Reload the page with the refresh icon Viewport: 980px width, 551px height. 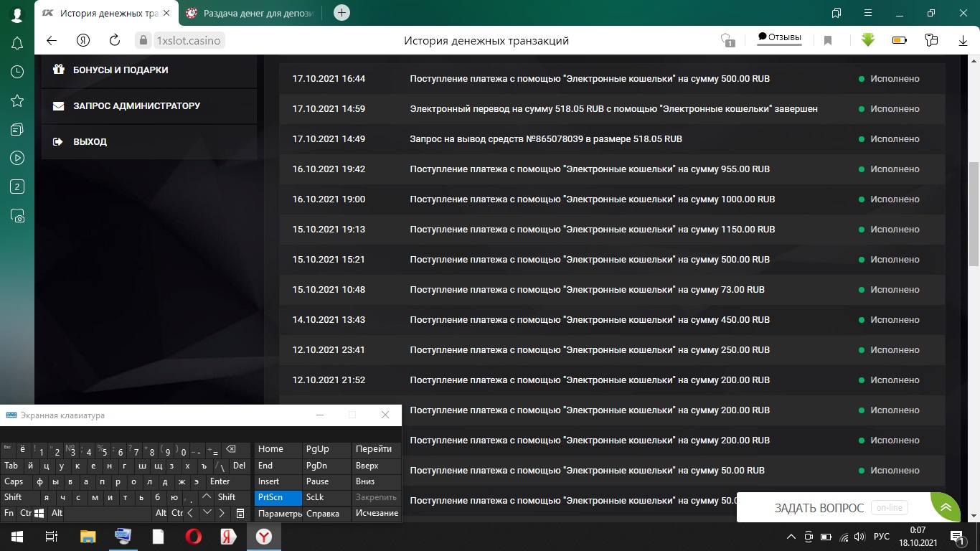(x=114, y=41)
